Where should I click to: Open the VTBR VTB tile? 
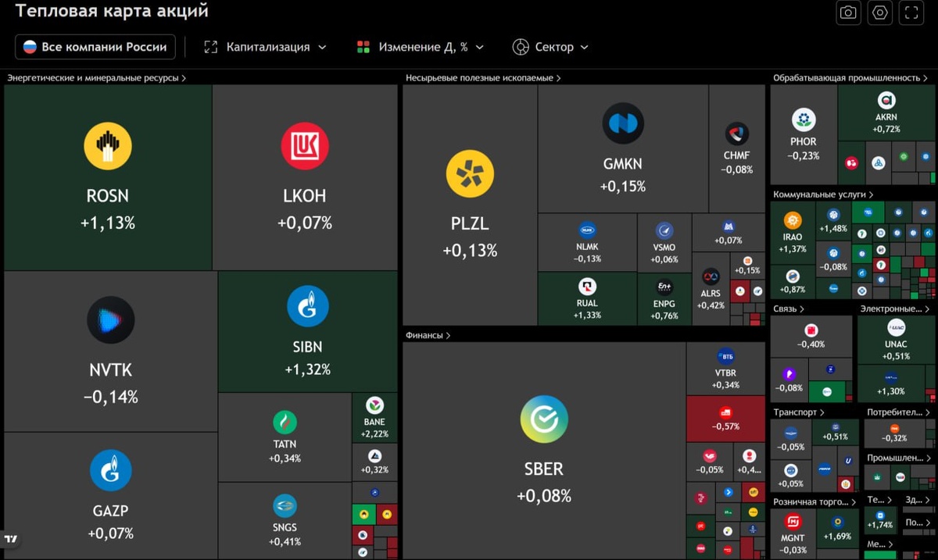726,369
